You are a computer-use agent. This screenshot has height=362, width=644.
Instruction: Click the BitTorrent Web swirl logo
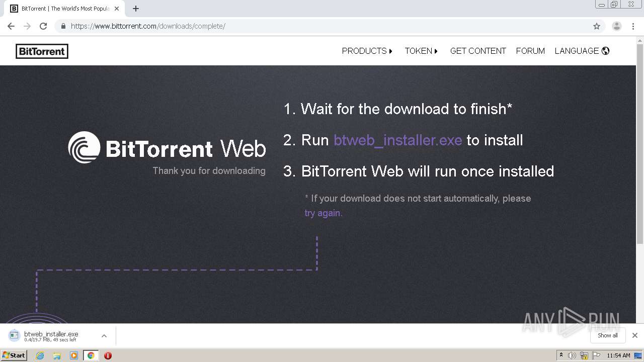(x=84, y=147)
